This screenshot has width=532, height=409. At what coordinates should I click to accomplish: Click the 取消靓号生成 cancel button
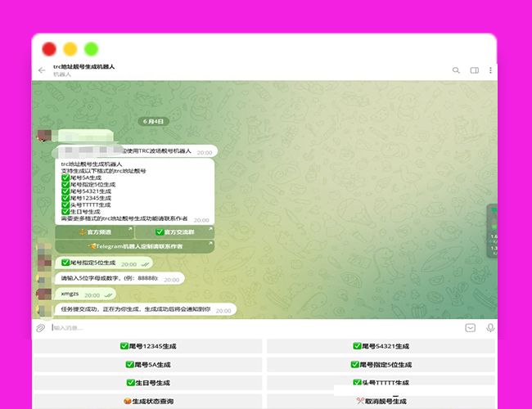381,401
